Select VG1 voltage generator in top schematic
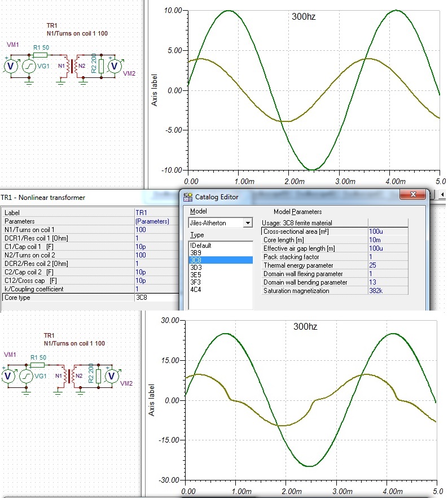Viewport: 448px width, 498px height. (29, 66)
